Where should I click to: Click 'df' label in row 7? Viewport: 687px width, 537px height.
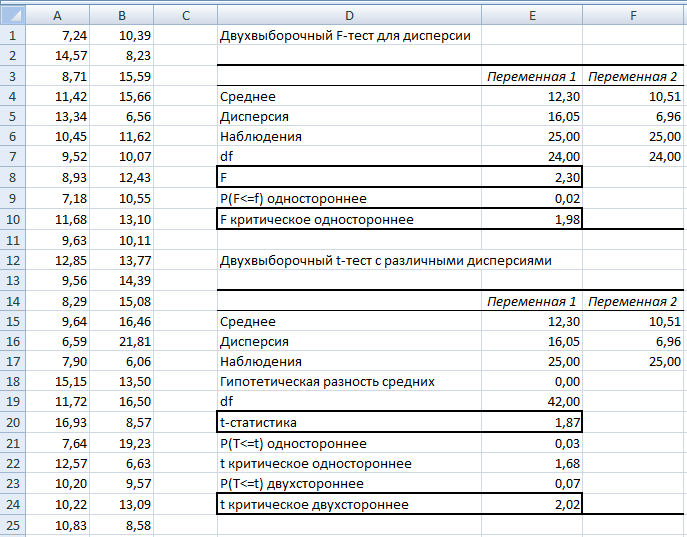[x=227, y=156]
